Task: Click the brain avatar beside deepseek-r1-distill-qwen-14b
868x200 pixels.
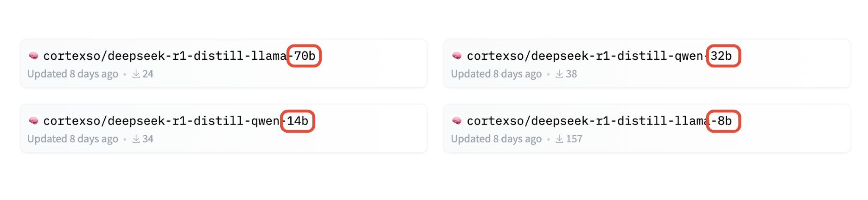Action: [33, 121]
